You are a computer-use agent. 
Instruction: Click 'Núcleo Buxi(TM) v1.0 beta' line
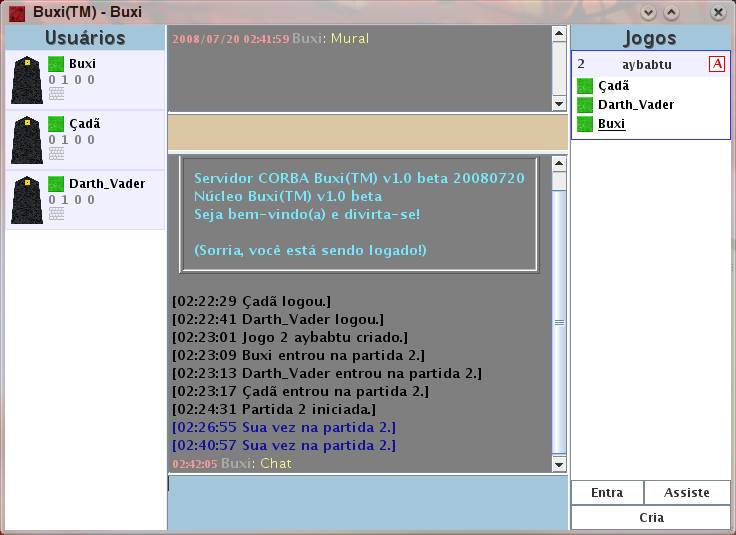point(288,196)
